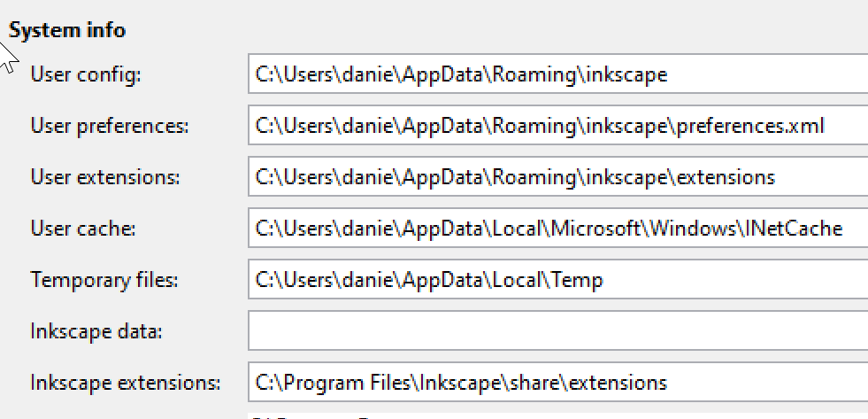Viewport: 868px width, 419px height.
Task: Click the "User config:" label
Action: coord(86,74)
